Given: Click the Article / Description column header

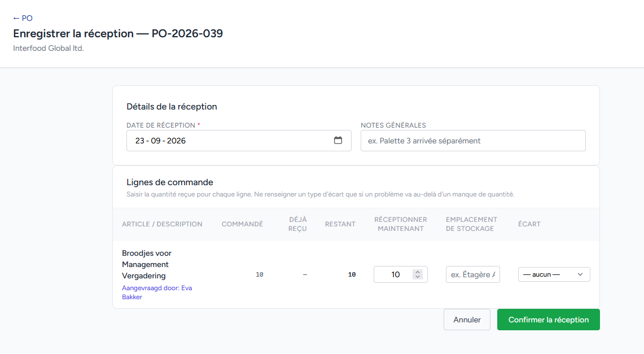Looking at the screenshot, I should click(162, 224).
